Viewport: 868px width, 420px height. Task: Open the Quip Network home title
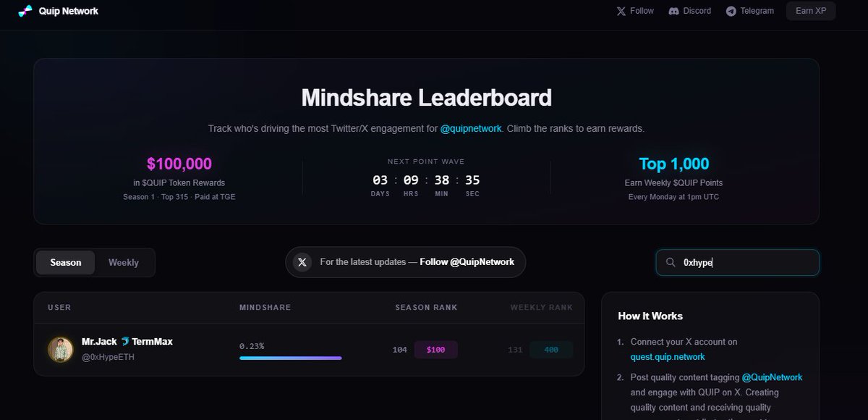(x=69, y=11)
